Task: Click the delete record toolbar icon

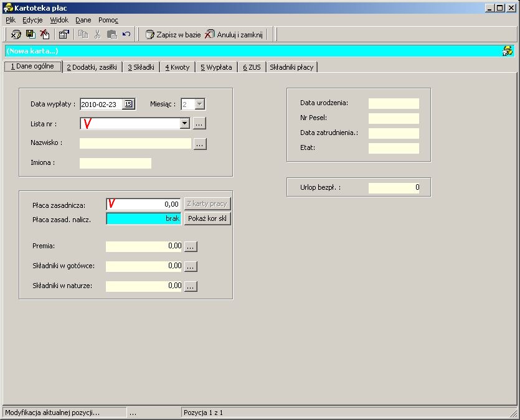Action: click(x=44, y=34)
